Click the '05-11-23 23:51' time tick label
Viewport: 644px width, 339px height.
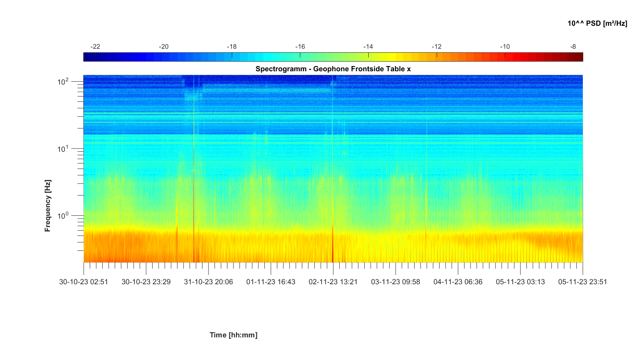[582, 282]
